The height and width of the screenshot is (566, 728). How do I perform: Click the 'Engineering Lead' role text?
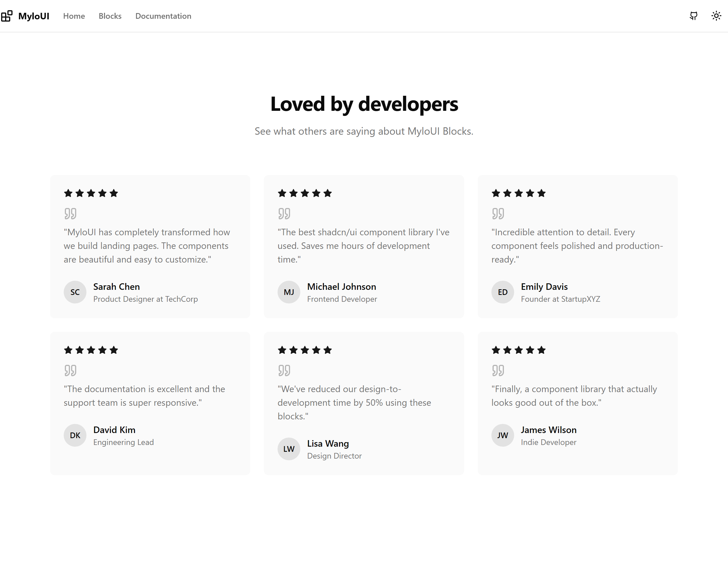[124, 442]
